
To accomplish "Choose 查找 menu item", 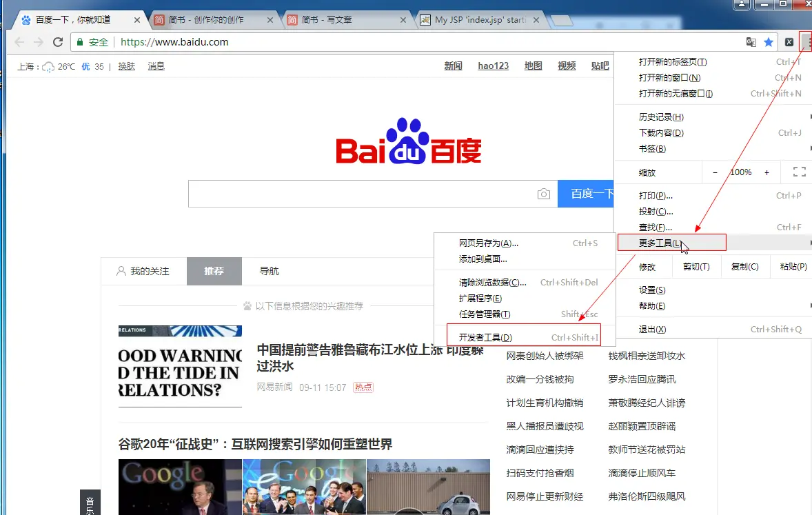I will click(713, 228).
